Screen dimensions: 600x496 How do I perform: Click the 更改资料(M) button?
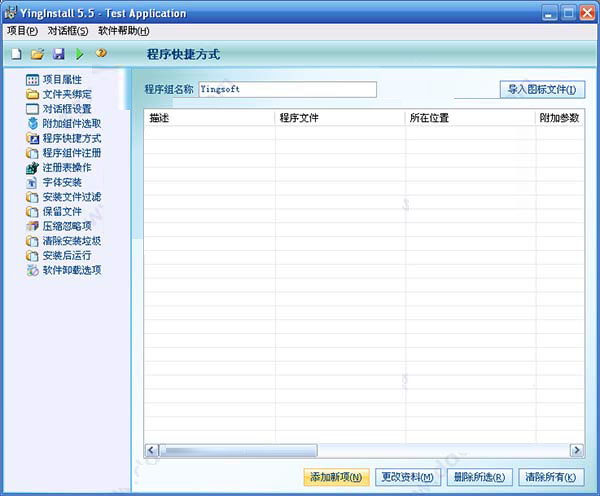[408, 477]
